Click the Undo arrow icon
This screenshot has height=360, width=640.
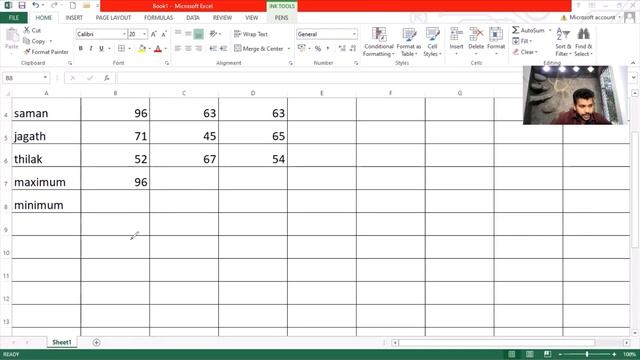(x=36, y=5)
